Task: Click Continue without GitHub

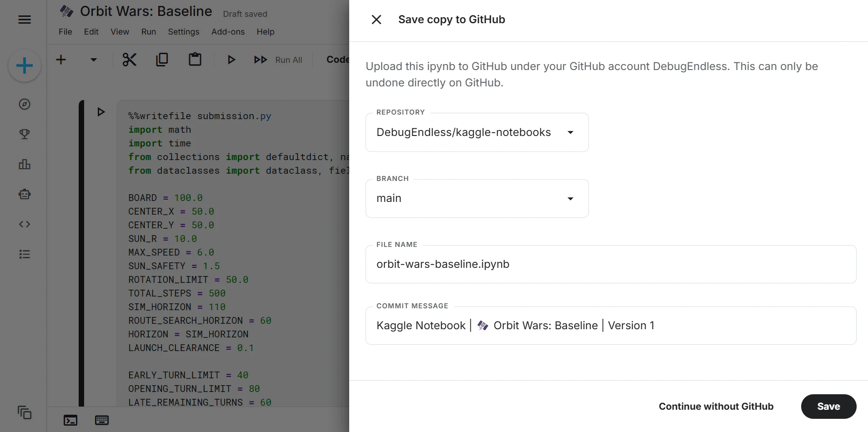Action: point(716,407)
